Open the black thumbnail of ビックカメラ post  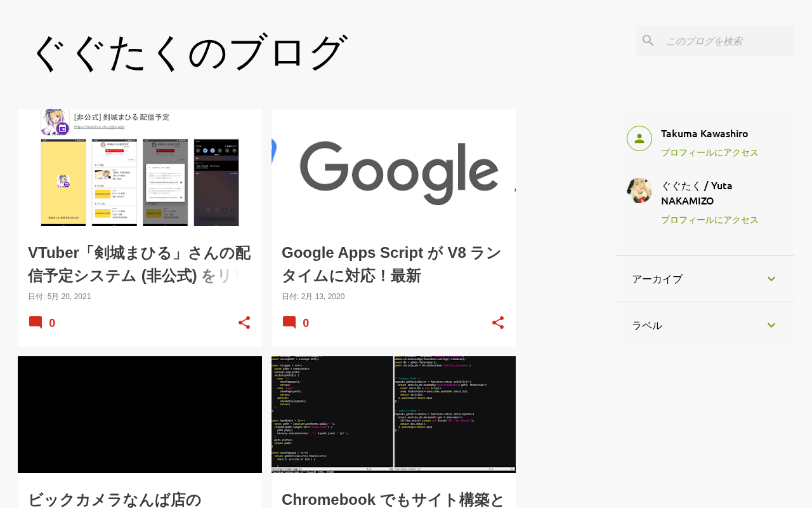click(x=140, y=415)
